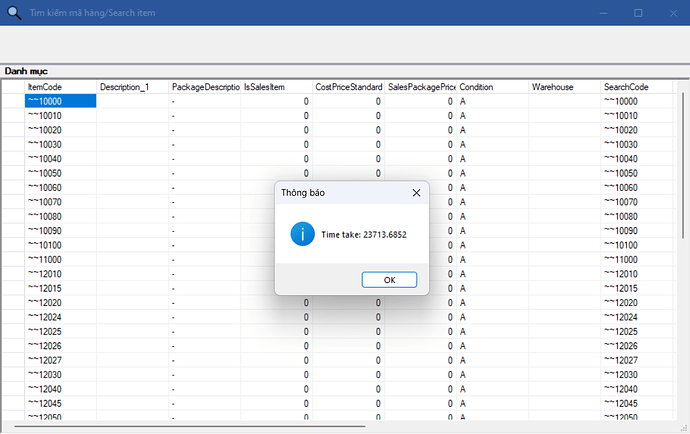Select ItemCode cell ~~12015

pos(60,288)
